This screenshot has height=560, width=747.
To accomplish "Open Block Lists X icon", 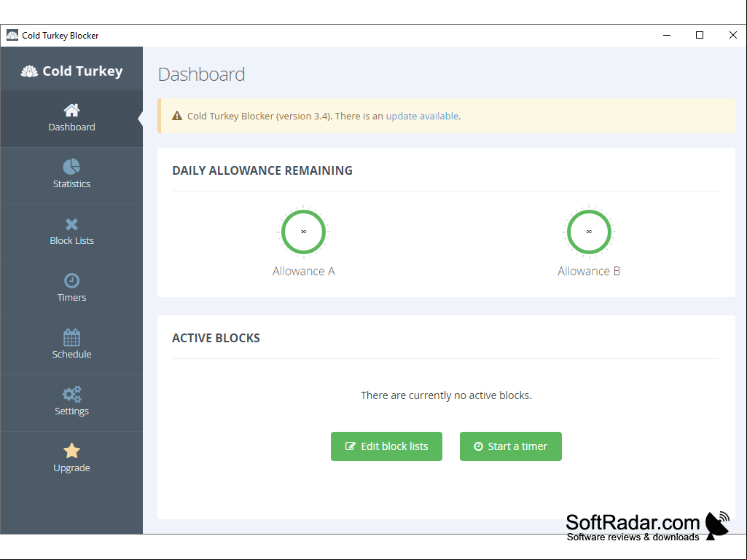I will pyautogui.click(x=71, y=224).
